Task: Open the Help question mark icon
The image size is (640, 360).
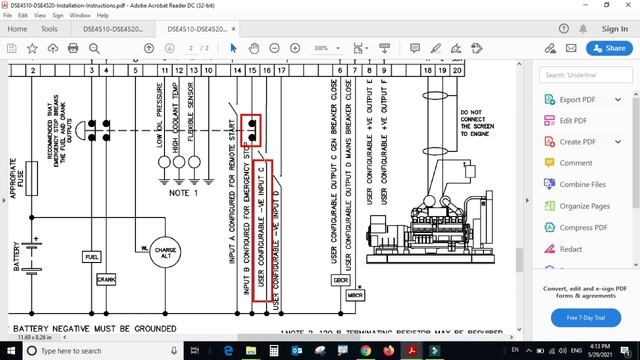Action: tap(564, 29)
